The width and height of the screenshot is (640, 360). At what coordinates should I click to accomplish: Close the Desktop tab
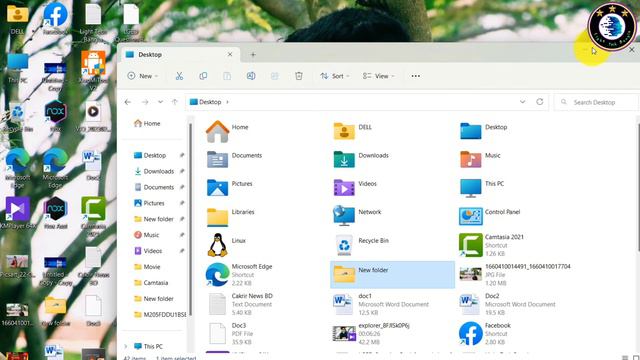[230, 54]
